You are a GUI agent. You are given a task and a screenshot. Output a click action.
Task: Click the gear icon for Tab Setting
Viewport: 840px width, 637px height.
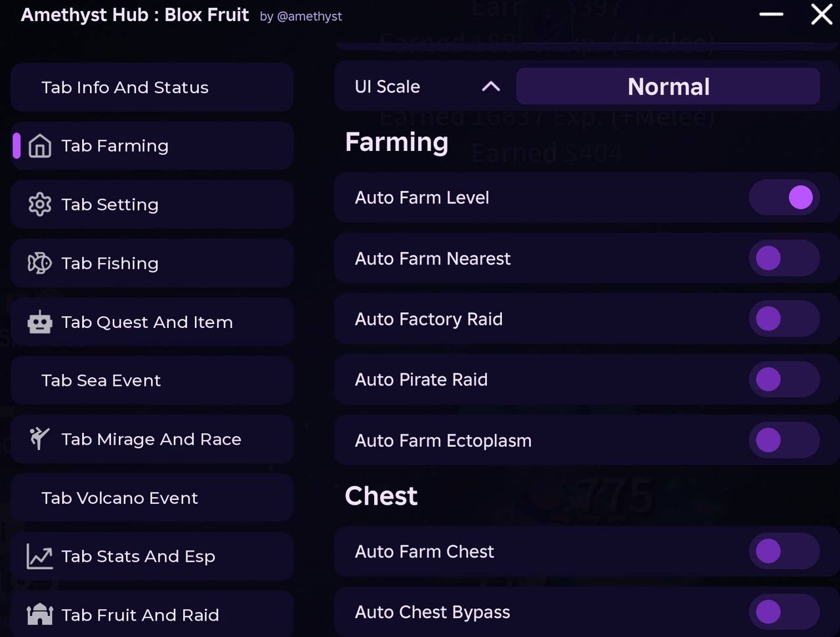click(40, 205)
